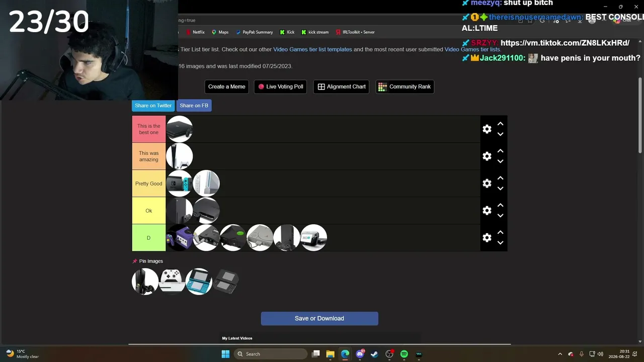Open settings gear for 'This was amazing' tier

tap(487, 156)
